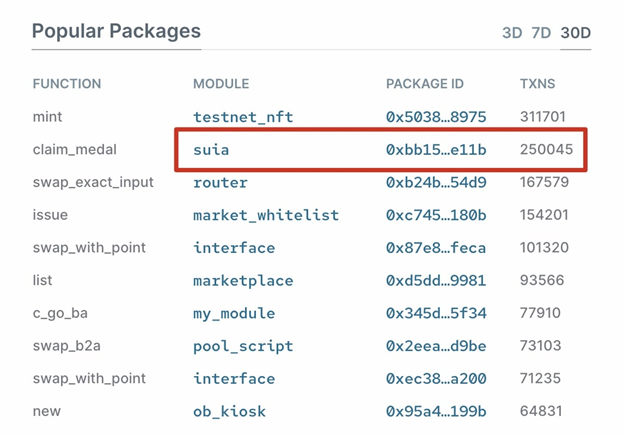
Task: Open the marketplace module link
Action: tap(243, 281)
